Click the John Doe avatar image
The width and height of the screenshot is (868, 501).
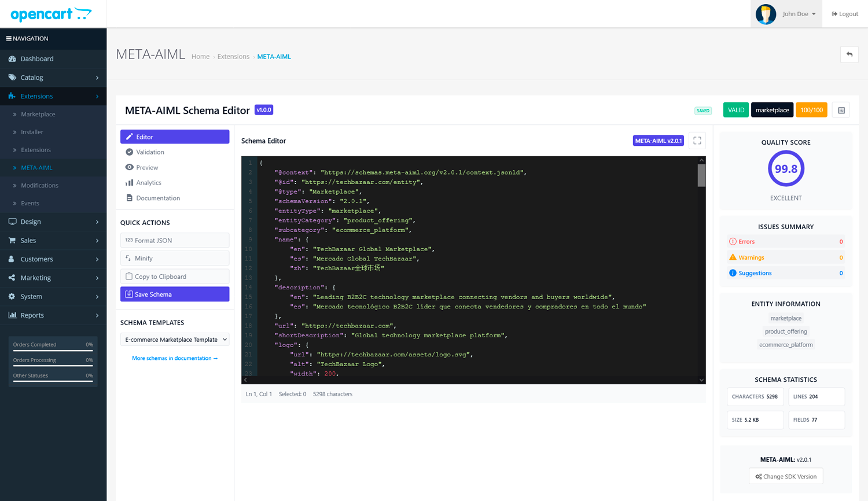pyautogui.click(x=766, y=14)
